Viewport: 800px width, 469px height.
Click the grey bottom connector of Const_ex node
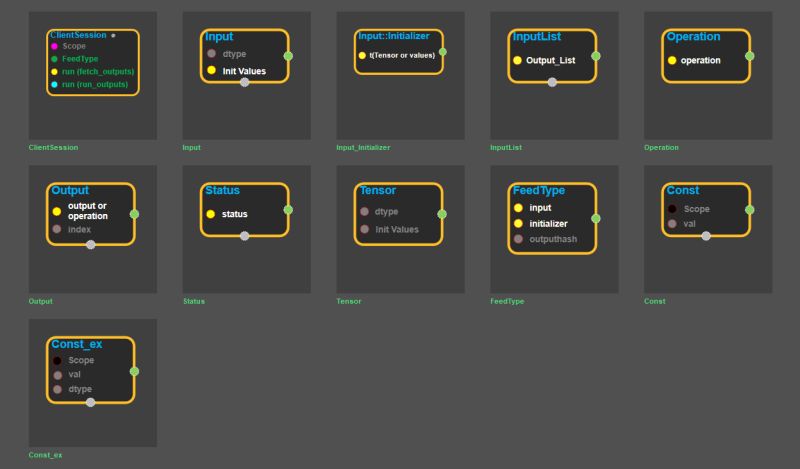(x=90, y=403)
